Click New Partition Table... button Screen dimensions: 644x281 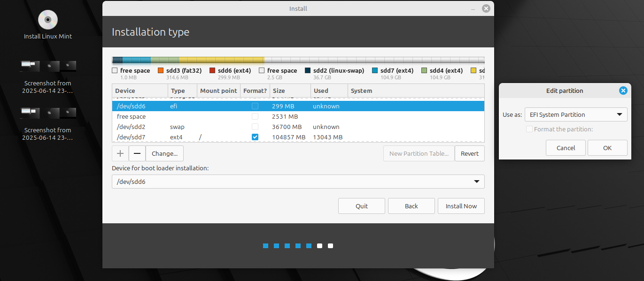pos(419,153)
